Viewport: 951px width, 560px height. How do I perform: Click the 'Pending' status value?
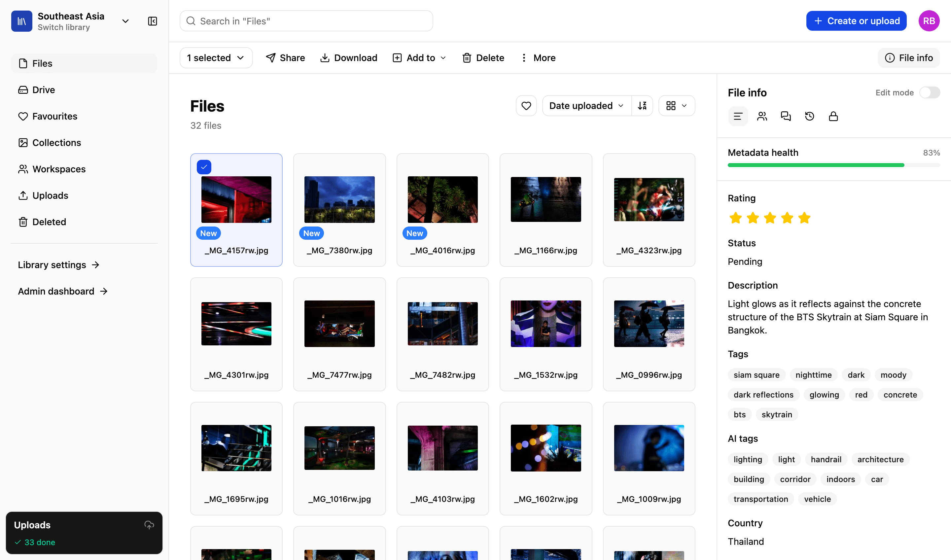click(745, 262)
